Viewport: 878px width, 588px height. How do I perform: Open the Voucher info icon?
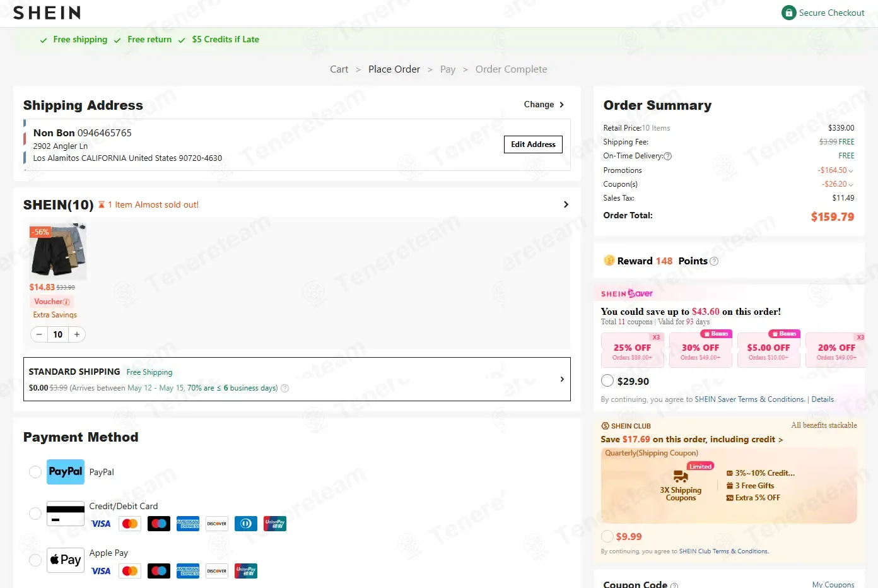tap(67, 302)
